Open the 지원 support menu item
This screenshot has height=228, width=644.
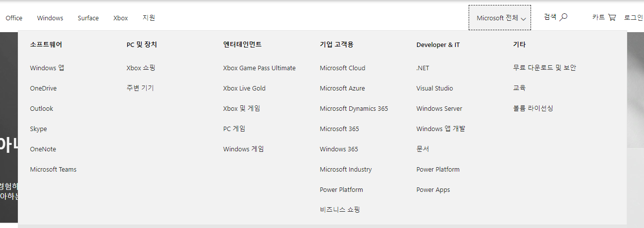[x=149, y=18]
